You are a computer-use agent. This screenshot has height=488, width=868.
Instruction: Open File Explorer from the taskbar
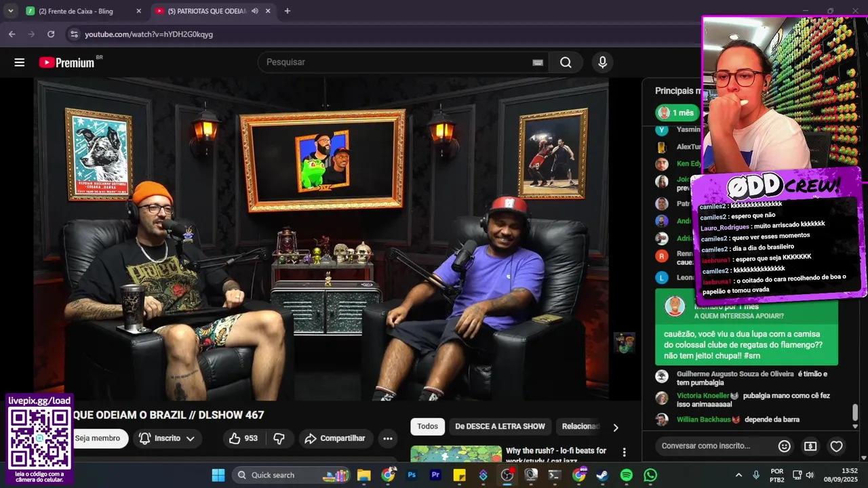pyautogui.click(x=364, y=475)
